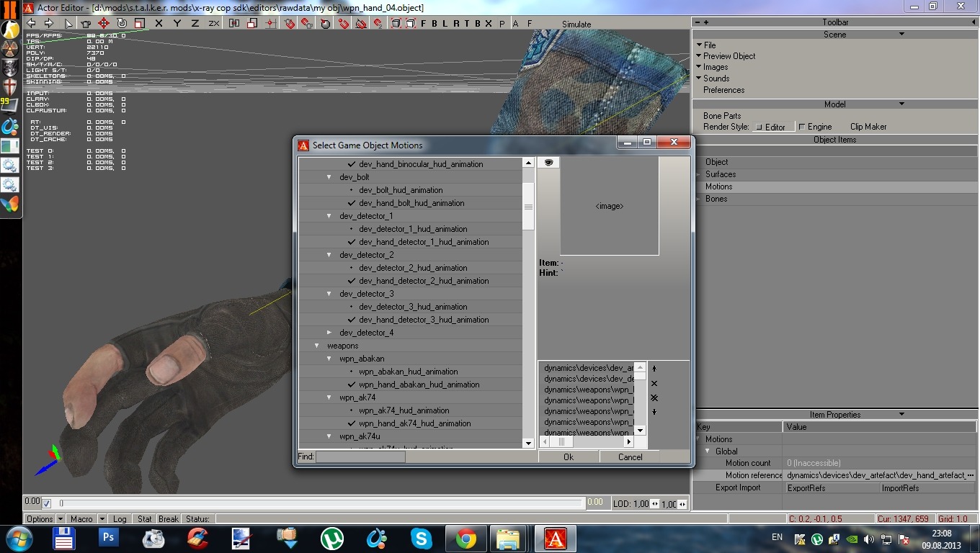The height and width of the screenshot is (553, 980).
Task: Click the motion tree vertical scrollbar
Action: click(528, 303)
